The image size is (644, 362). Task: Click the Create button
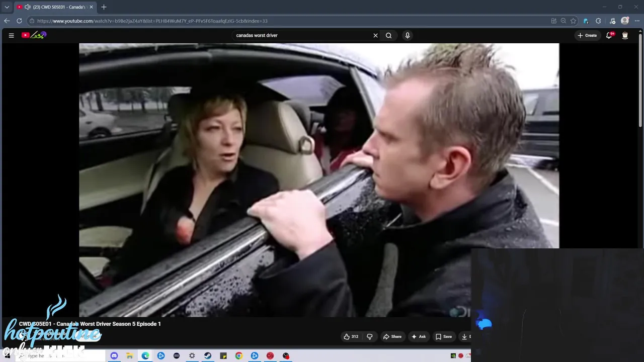pyautogui.click(x=587, y=35)
